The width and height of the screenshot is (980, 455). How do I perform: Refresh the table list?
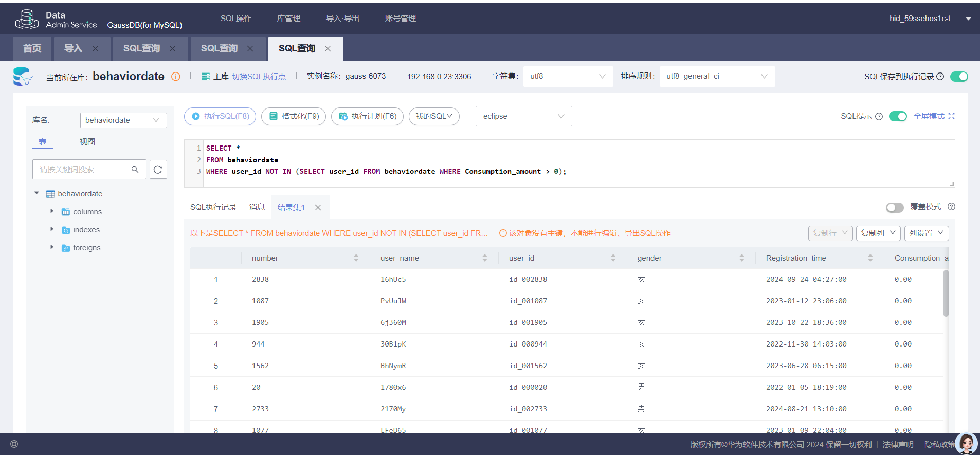pos(158,169)
